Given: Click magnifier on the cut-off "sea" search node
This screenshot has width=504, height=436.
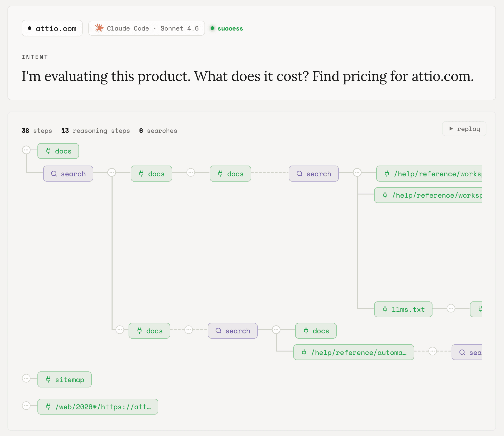Looking at the screenshot, I should click(x=462, y=352).
